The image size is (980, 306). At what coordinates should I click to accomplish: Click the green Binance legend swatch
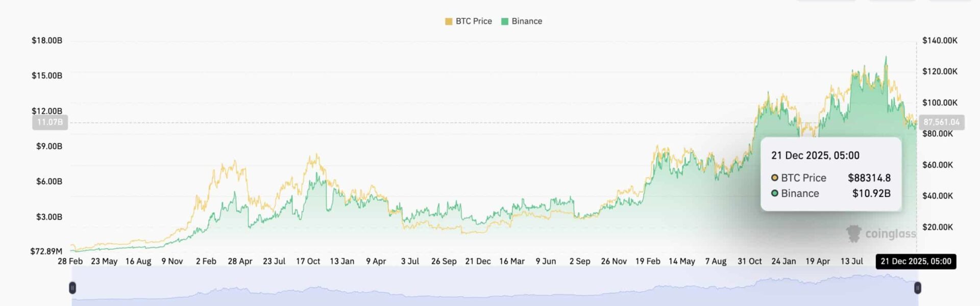click(x=505, y=21)
